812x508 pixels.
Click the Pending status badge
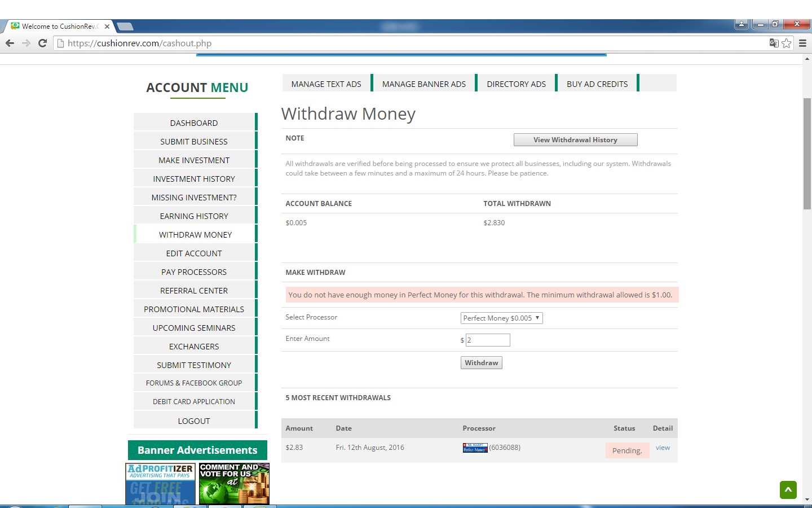tap(627, 450)
